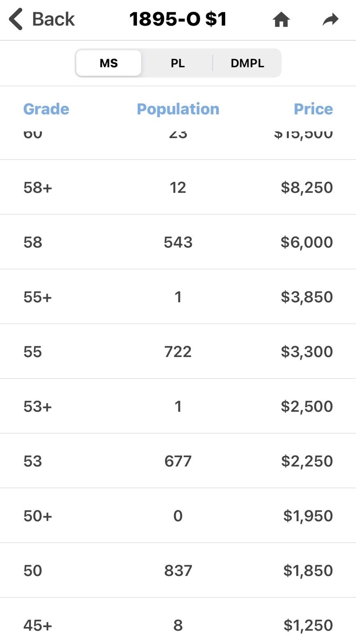
Task: Tap the $2,500 price for 53+
Action: tap(307, 407)
